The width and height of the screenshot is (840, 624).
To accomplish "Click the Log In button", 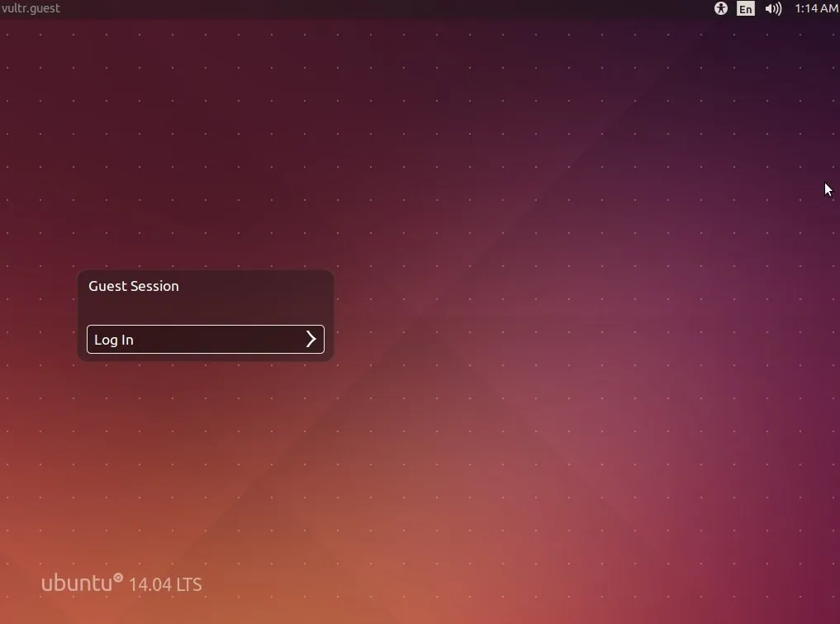I will (205, 340).
